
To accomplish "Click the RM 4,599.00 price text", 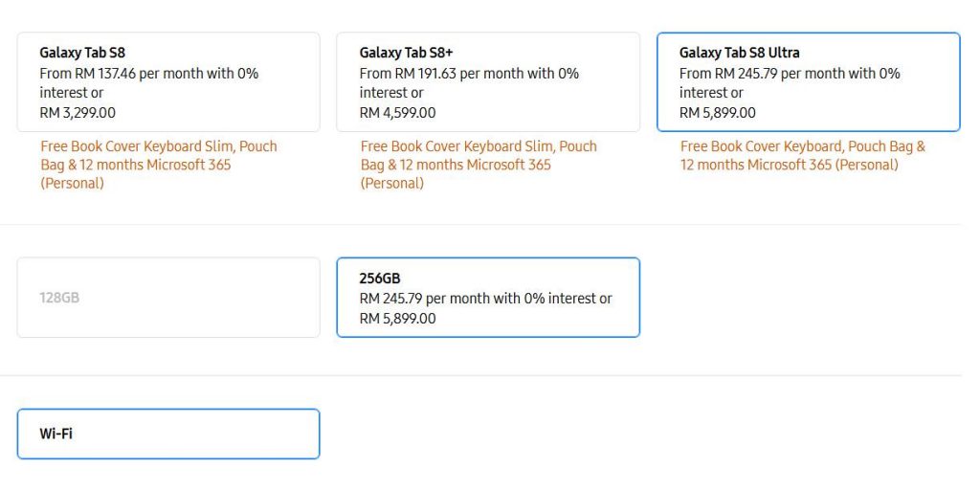I will click(397, 113).
